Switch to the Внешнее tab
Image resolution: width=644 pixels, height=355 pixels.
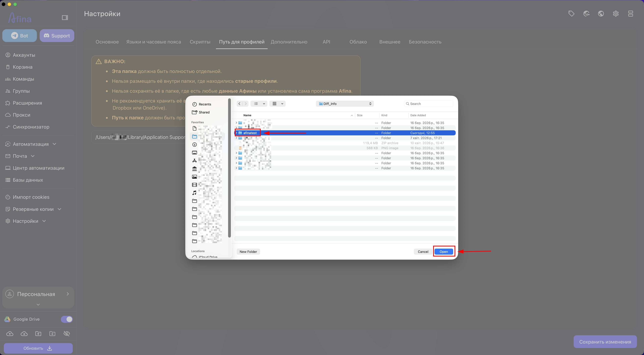point(390,42)
